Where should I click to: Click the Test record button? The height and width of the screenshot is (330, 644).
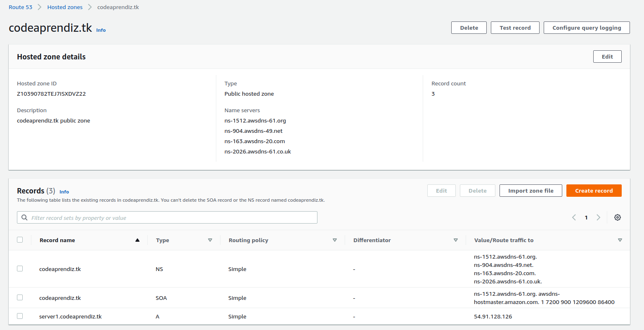[x=515, y=28]
